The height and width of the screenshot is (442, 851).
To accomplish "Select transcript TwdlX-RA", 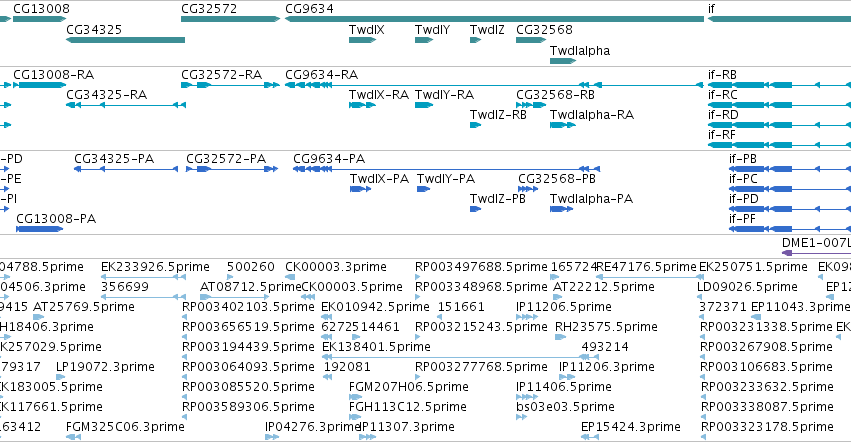I will tap(379, 95).
